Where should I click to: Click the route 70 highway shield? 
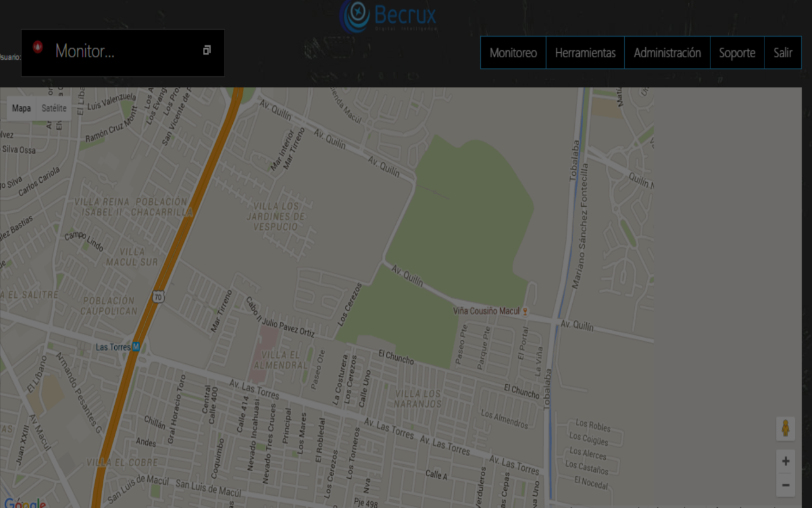(x=159, y=297)
